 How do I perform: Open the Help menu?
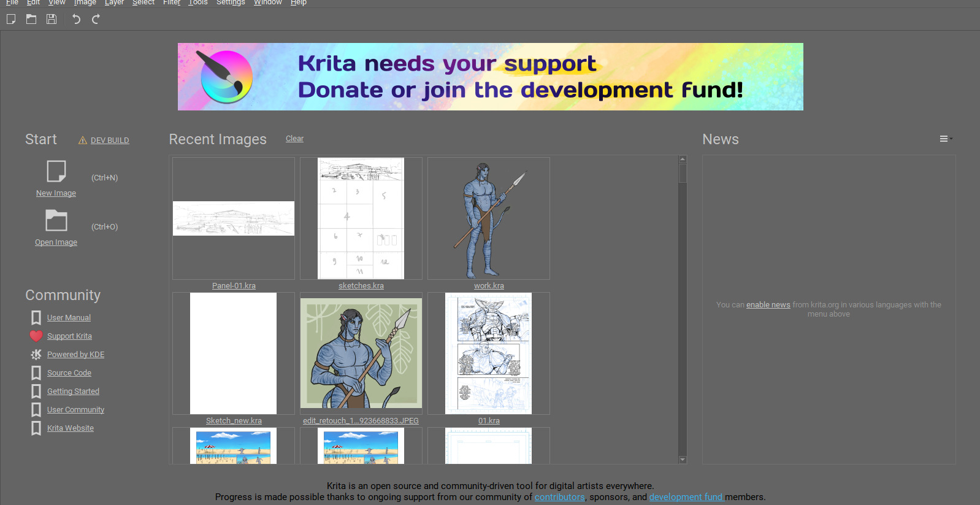point(299,2)
